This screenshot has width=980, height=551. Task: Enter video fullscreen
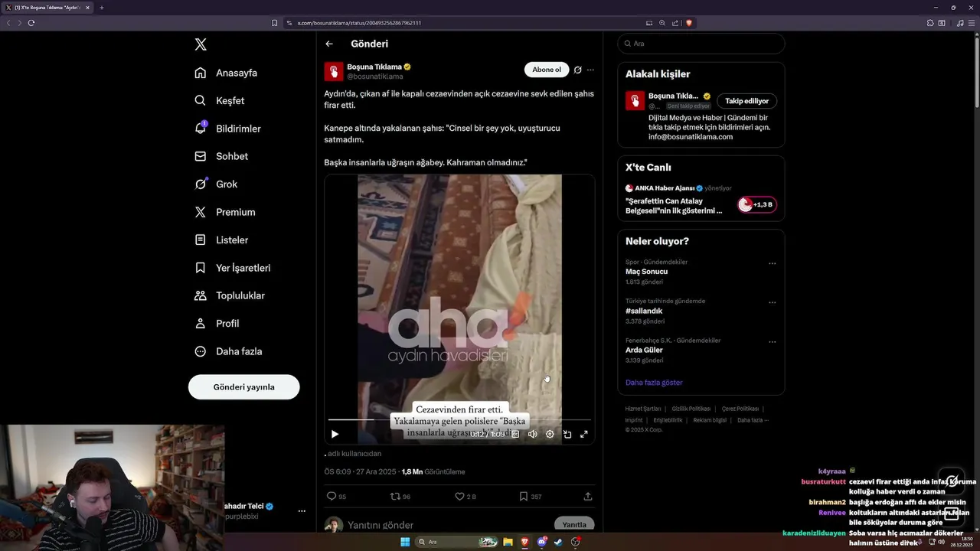(x=584, y=434)
